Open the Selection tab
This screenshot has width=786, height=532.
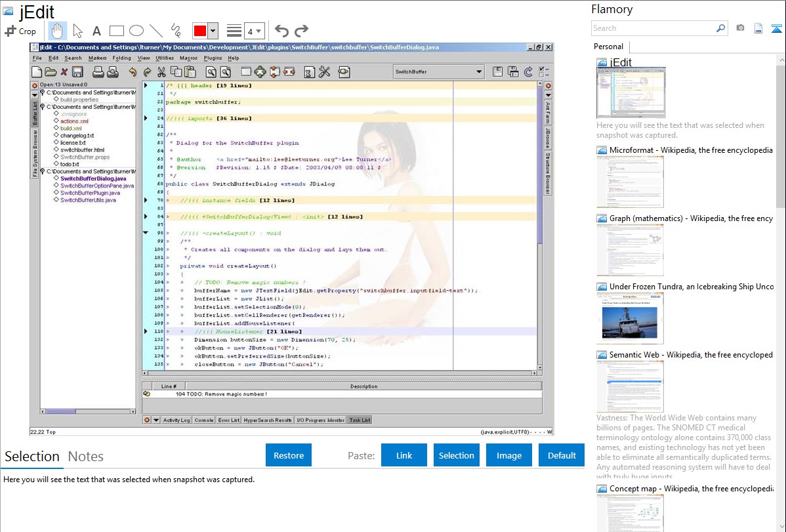pyautogui.click(x=32, y=457)
